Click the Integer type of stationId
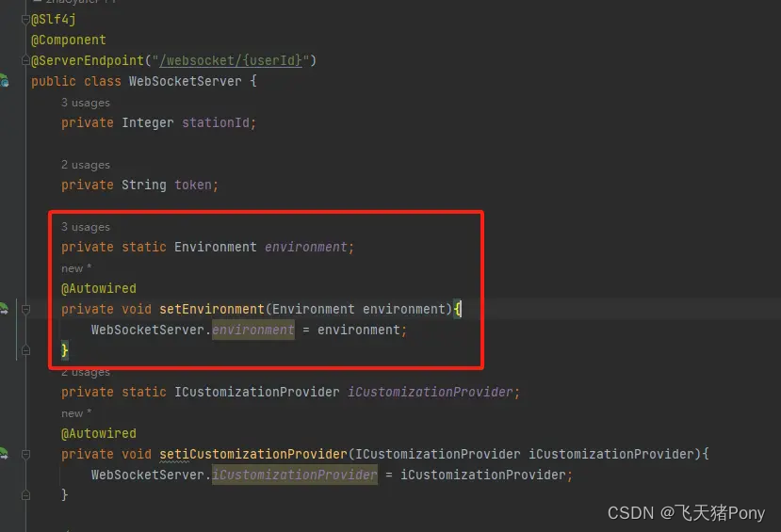781x532 pixels. 148,122
